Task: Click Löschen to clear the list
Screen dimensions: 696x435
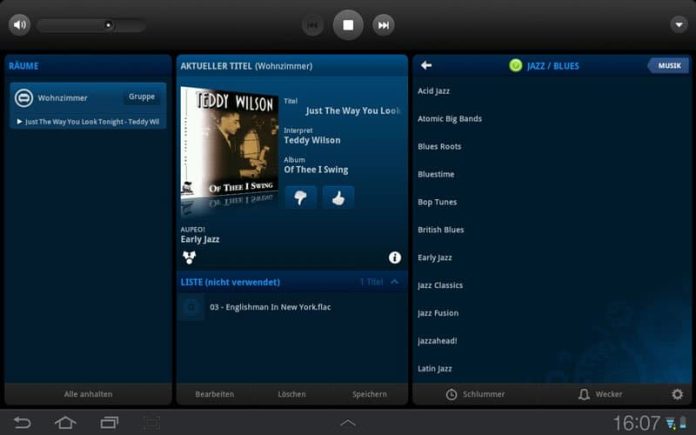Action: point(292,394)
